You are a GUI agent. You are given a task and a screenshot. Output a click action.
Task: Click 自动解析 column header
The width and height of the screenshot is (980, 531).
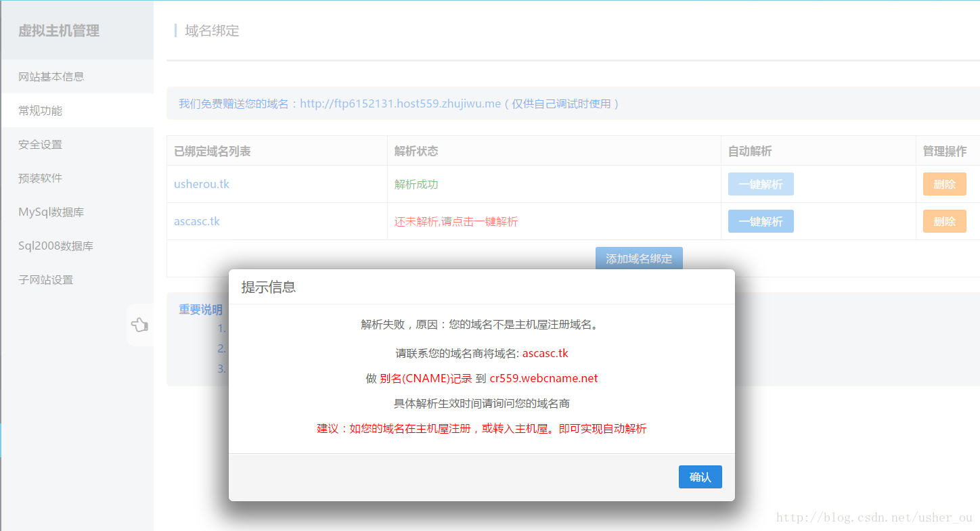750,152
